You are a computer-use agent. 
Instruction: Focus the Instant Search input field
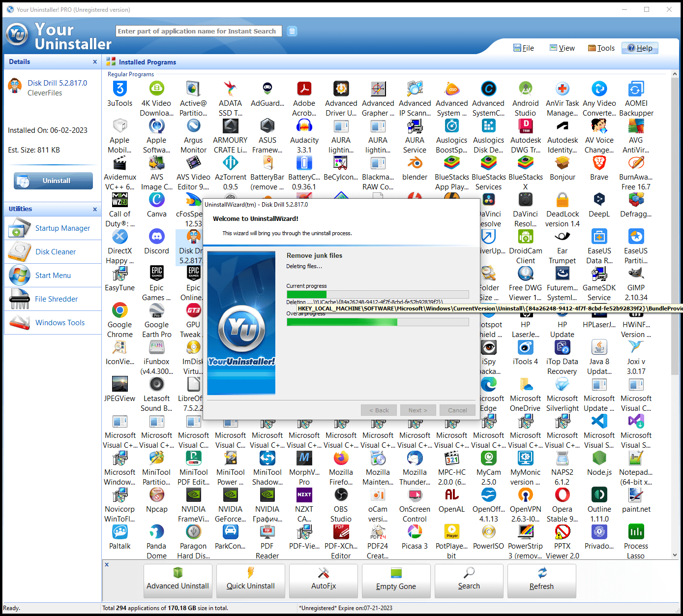pos(199,31)
